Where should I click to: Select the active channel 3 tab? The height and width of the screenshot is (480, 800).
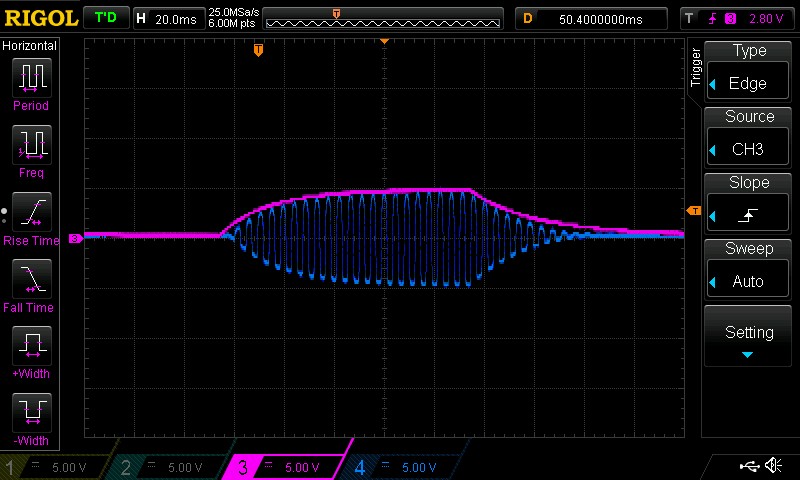[285, 467]
